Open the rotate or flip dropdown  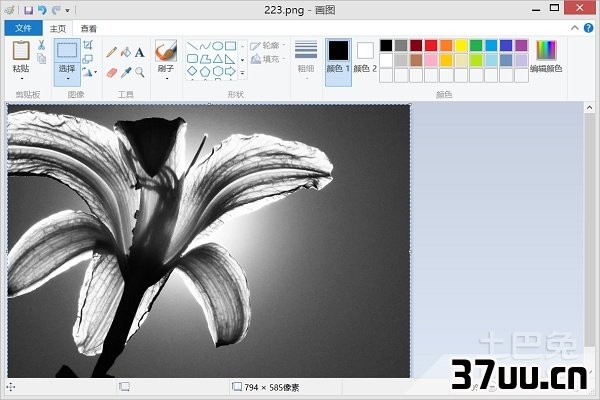(x=90, y=72)
